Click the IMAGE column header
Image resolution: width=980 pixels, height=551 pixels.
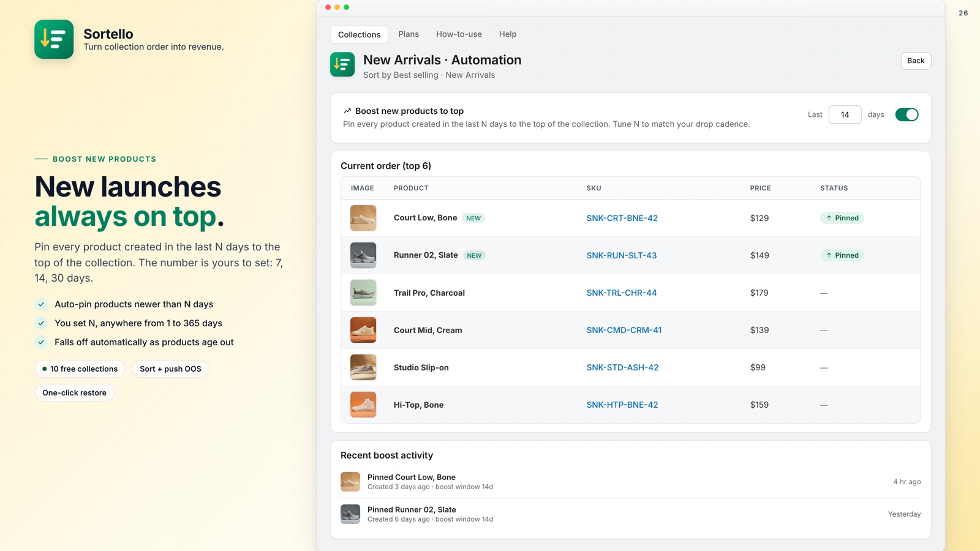[362, 188]
